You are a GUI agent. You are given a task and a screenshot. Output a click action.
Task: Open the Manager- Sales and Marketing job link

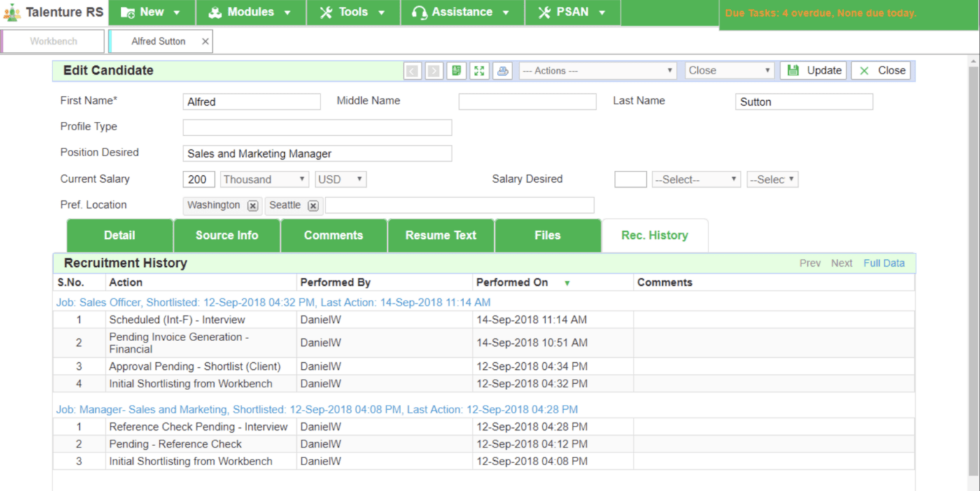click(x=316, y=410)
